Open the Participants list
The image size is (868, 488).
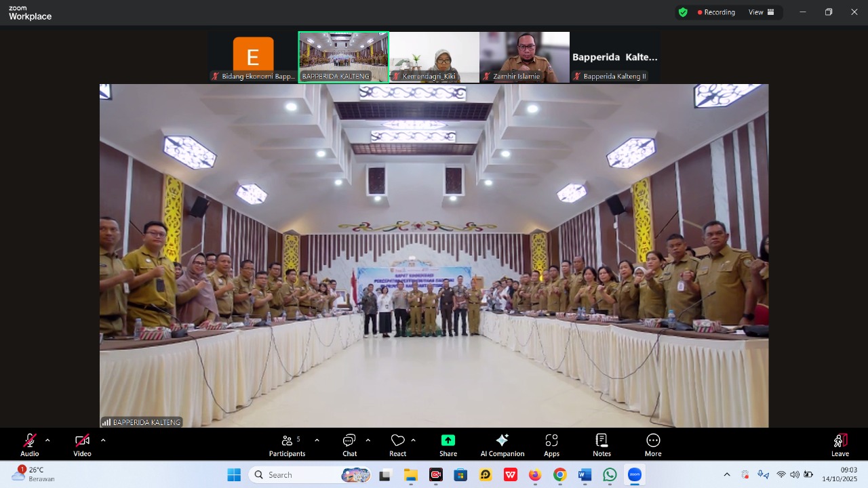(x=287, y=445)
